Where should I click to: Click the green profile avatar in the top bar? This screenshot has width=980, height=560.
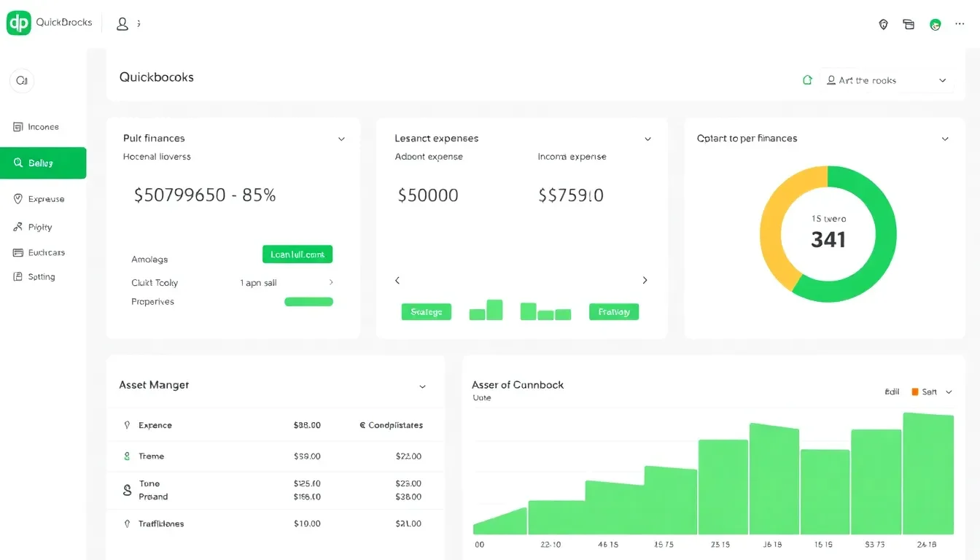(x=936, y=24)
